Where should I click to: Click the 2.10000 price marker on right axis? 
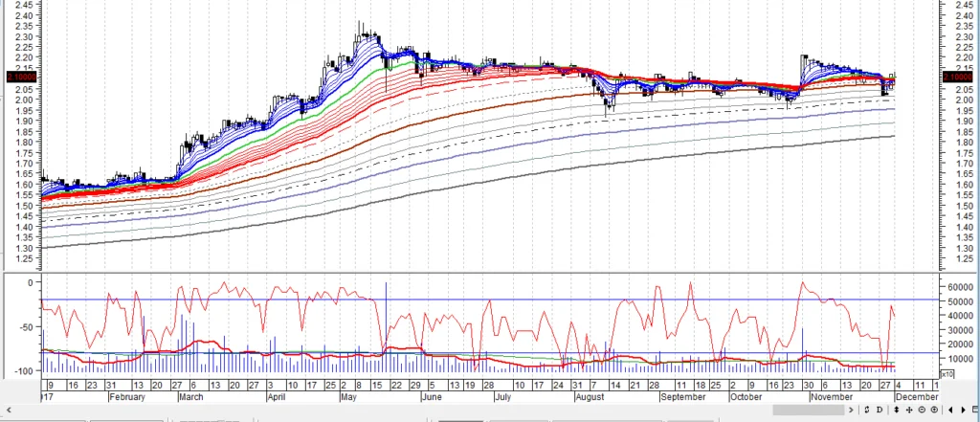tap(957, 77)
